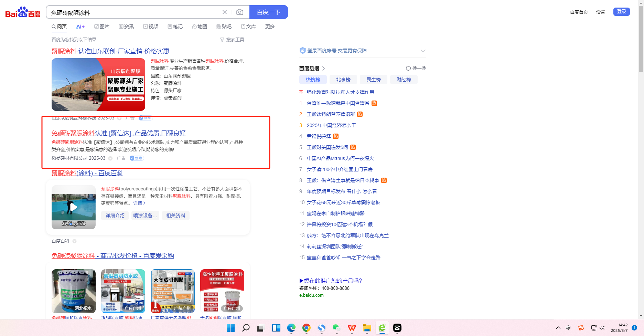
Task: Select the 北京榜 hot list tab
Action: pos(343,80)
